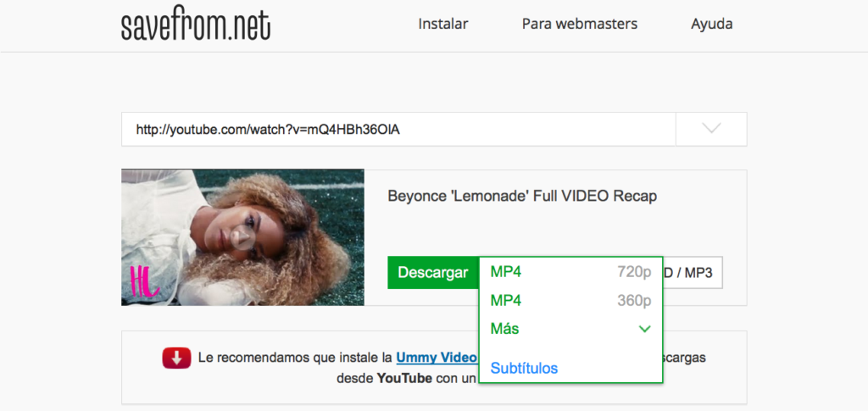Open the Subtítulos link
The image size is (868, 411).
524,369
